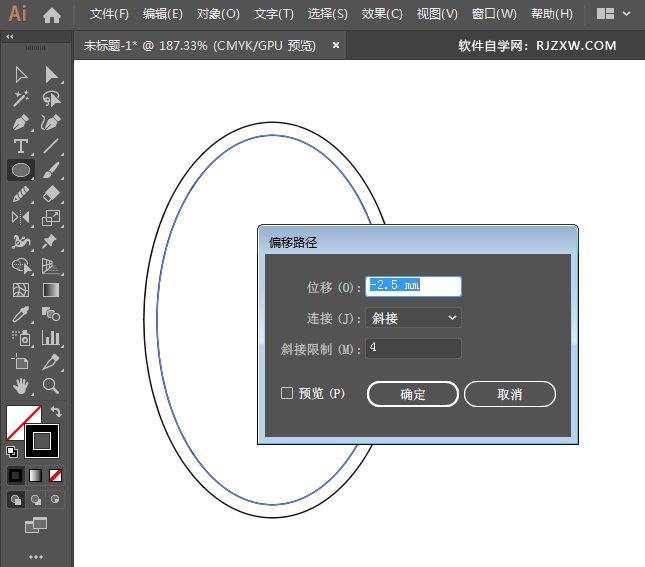This screenshot has height=567, width=645.
Task: Click the 斜接限制 miter limit field
Action: coord(413,348)
